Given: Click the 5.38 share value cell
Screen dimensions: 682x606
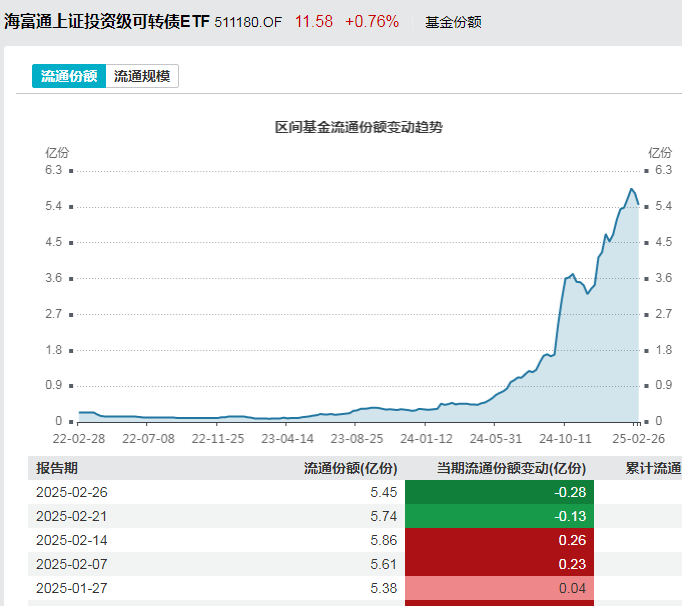Looking at the screenshot, I should click(x=384, y=588).
